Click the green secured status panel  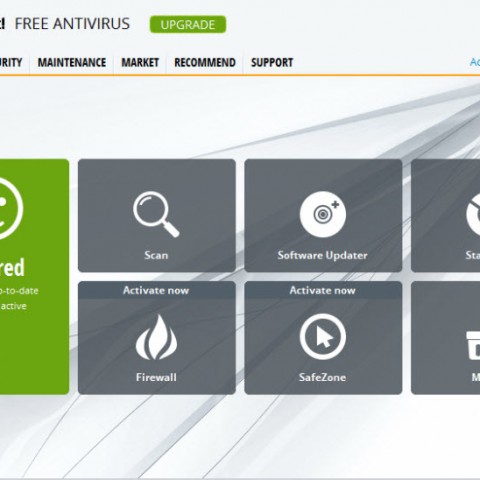click(34, 277)
